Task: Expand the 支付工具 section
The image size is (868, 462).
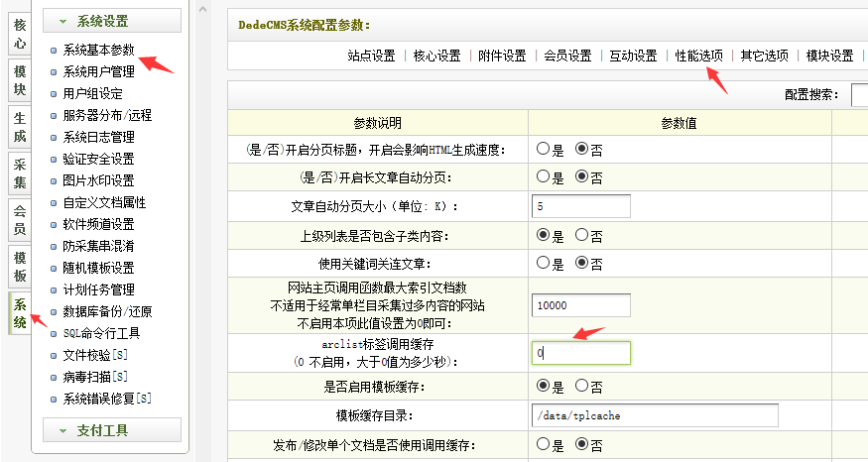Action: (111, 430)
